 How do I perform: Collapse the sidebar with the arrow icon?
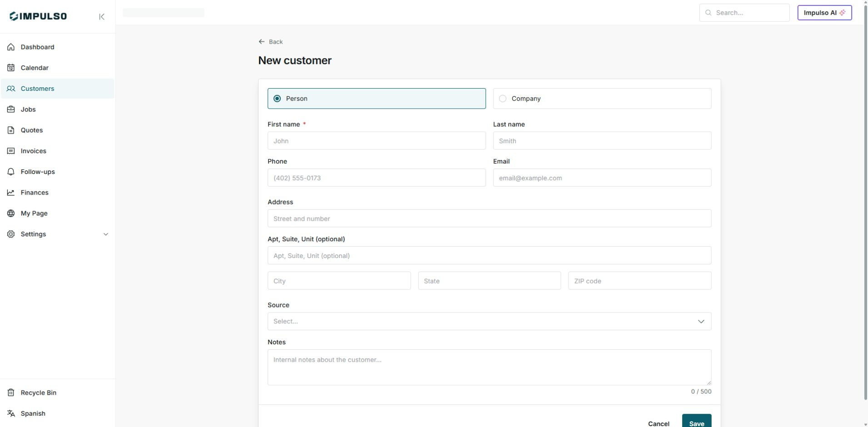tap(102, 17)
